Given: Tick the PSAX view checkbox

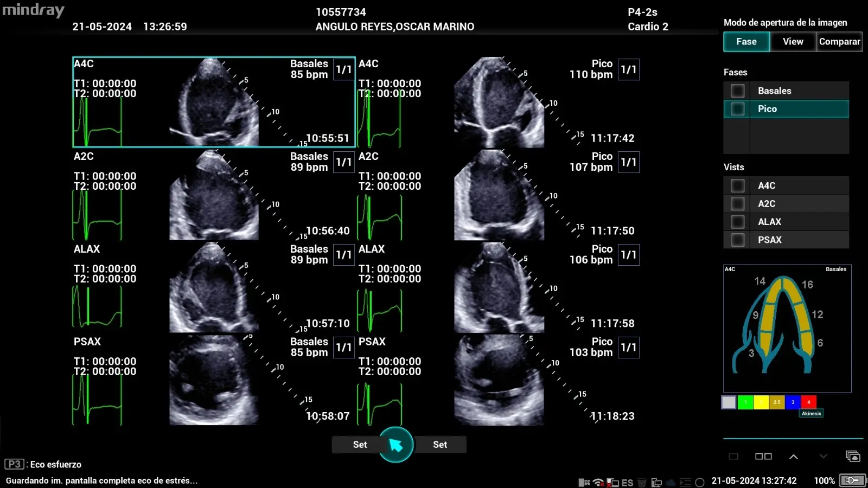Looking at the screenshot, I should 737,240.
